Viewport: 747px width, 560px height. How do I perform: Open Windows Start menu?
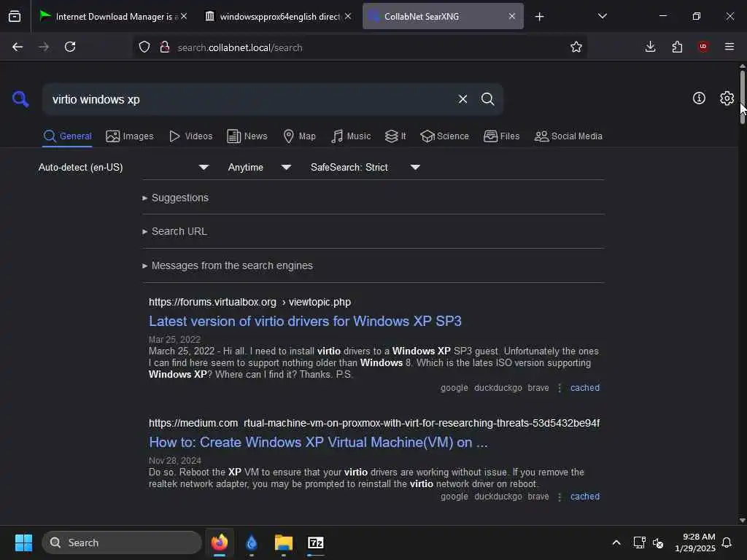23,542
